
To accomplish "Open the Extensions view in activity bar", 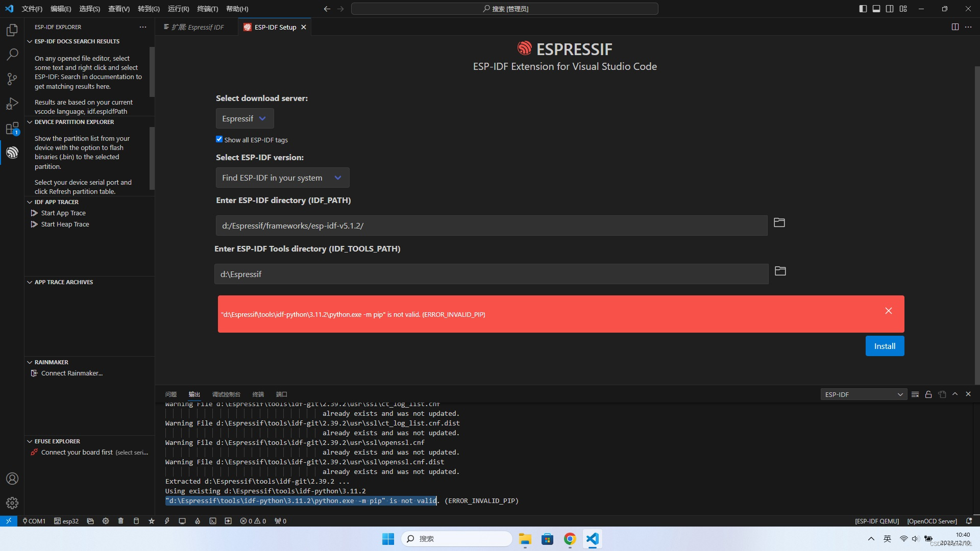I will (12, 128).
